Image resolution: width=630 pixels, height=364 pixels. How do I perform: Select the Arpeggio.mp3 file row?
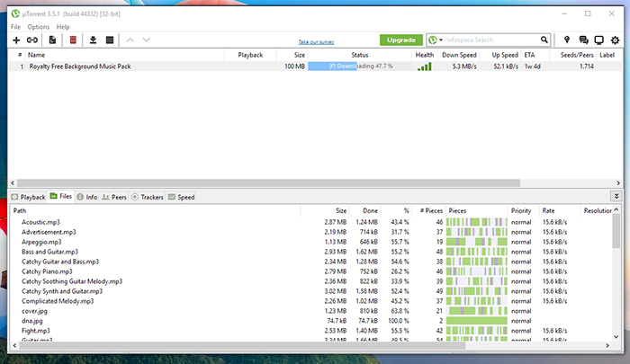pyautogui.click(x=311, y=242)
